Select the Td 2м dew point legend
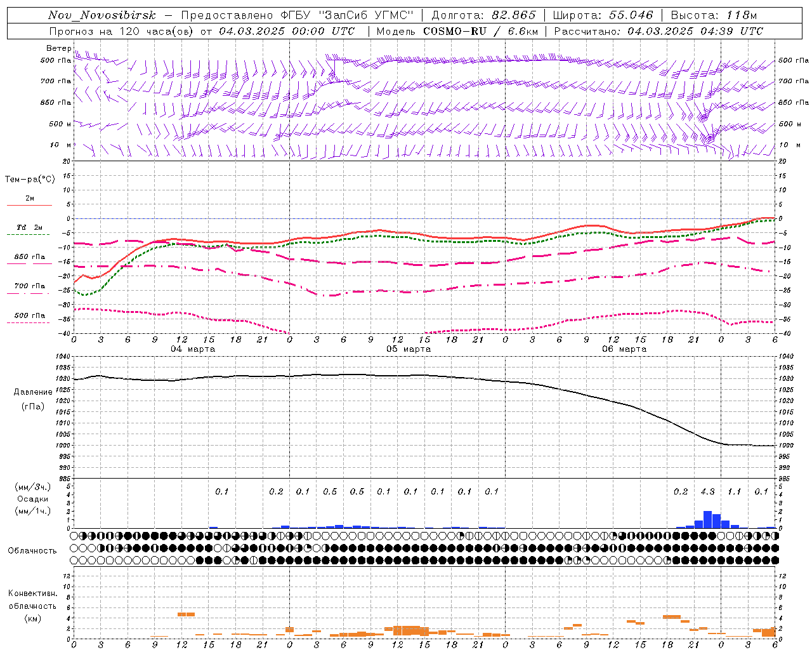This screenshot has height=650, width=812. [29, 230]
